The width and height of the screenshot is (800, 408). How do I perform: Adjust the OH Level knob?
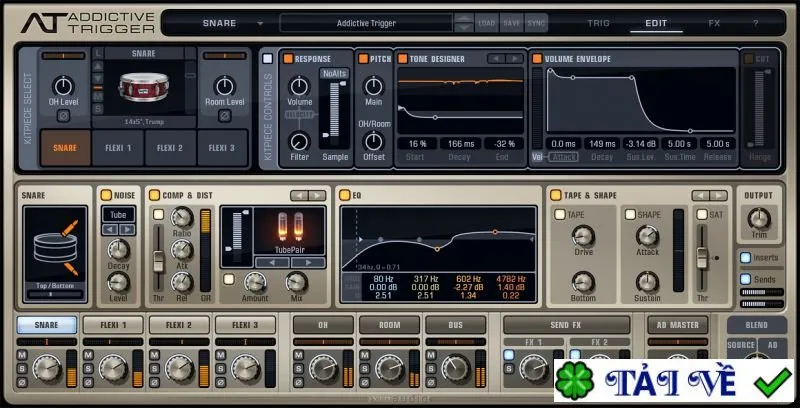[x=63, y=86]
